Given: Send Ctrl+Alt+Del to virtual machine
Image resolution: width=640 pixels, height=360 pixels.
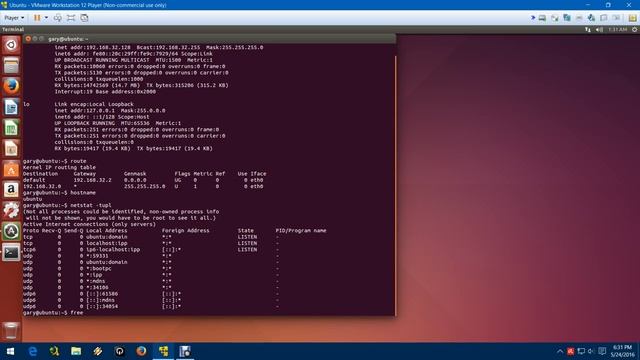Looking at the screenshot, I should (x=58, y=18).
